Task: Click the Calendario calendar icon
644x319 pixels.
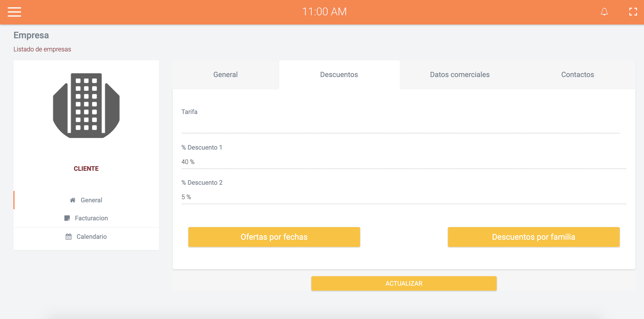Action: click(69, 237)
